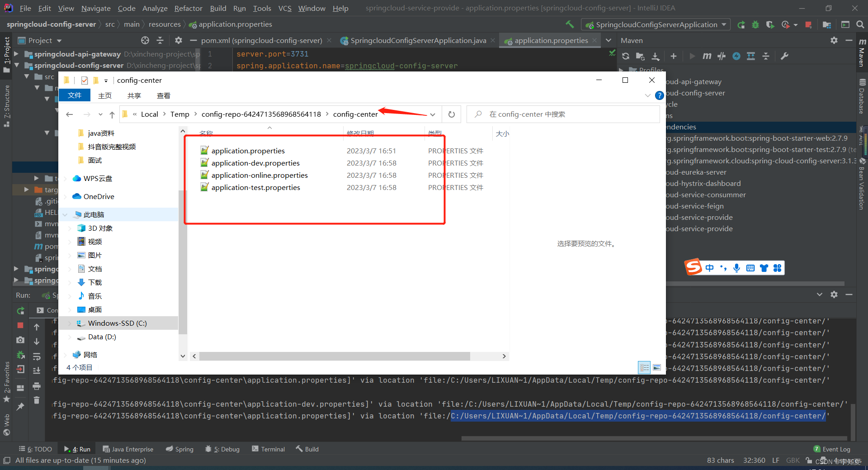The height and width of the screenshot is (470, 868).
Task: Open Maven settings wrench icon
Action: [784, 56]
